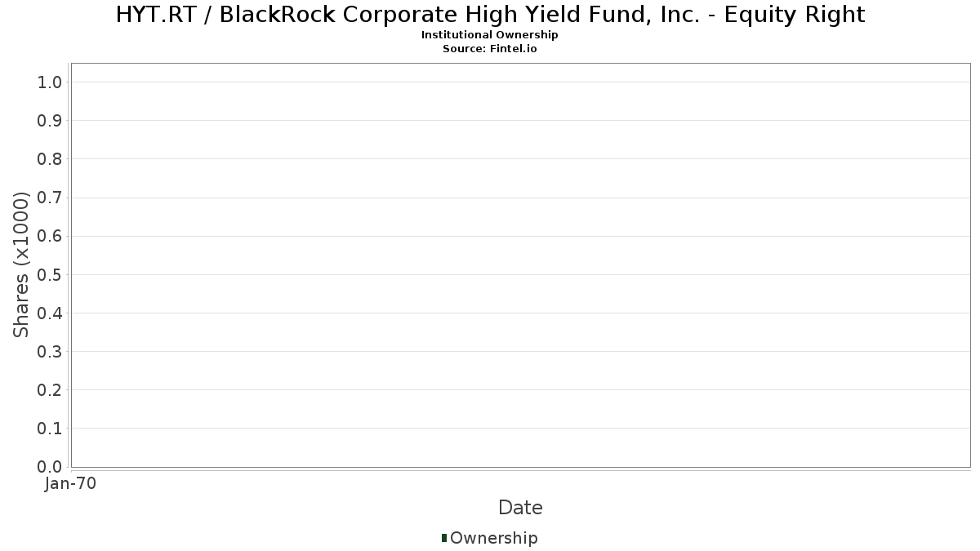Click the 0.9 y-axis tick label
980x551 pixels.
click(50, 121)
